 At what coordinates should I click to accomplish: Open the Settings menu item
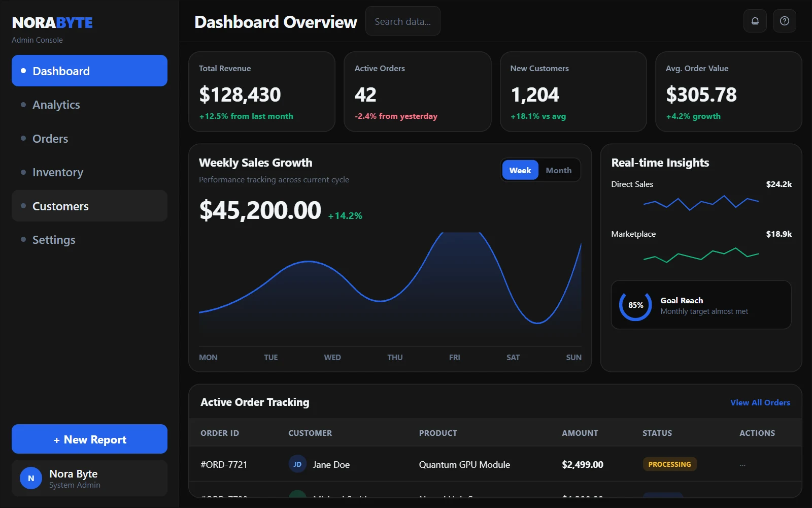tap(54, 239)
